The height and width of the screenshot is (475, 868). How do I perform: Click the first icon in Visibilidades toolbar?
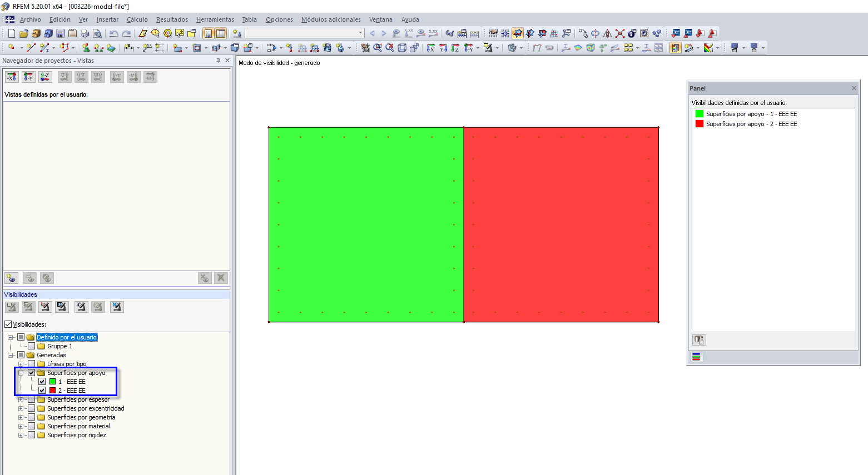(x=12, y=307)
